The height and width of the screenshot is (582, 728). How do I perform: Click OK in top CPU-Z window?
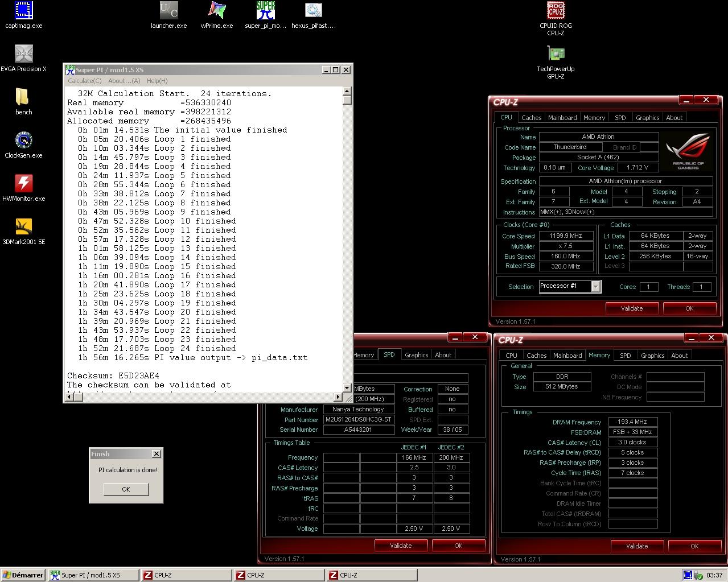(x=689, y=308)
